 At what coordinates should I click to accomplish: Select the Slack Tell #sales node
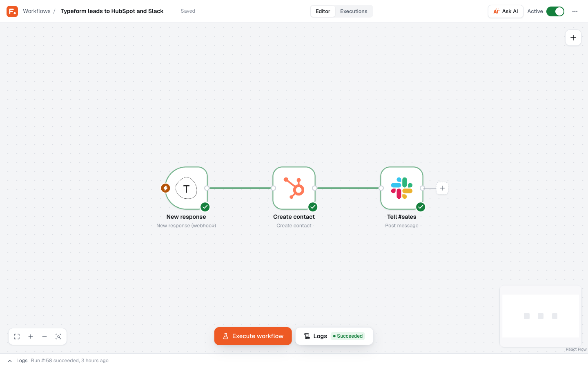click(402, 188)
